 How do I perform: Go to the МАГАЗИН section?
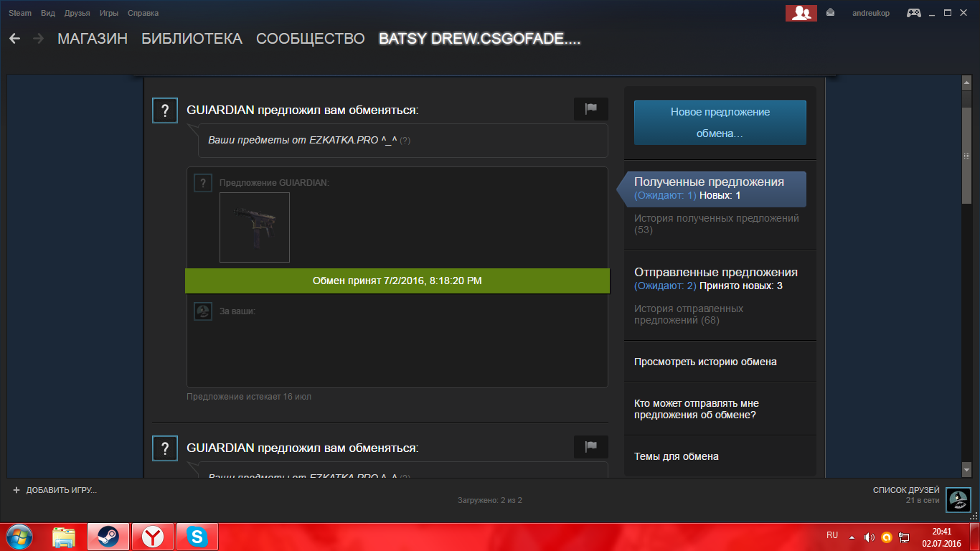93,39
